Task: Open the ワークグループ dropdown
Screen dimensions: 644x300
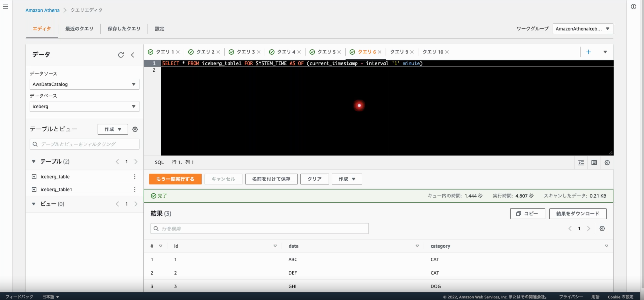Action: (x=583, y=29)
